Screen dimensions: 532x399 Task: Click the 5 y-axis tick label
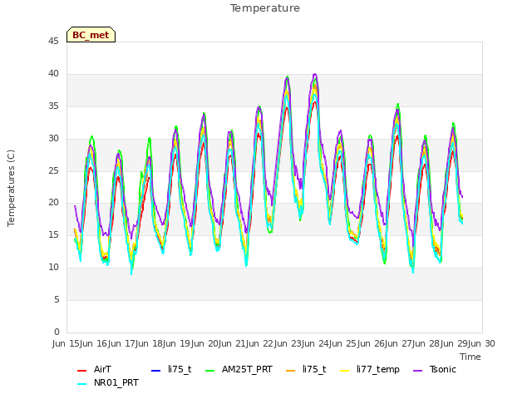[x=57, y=299]
